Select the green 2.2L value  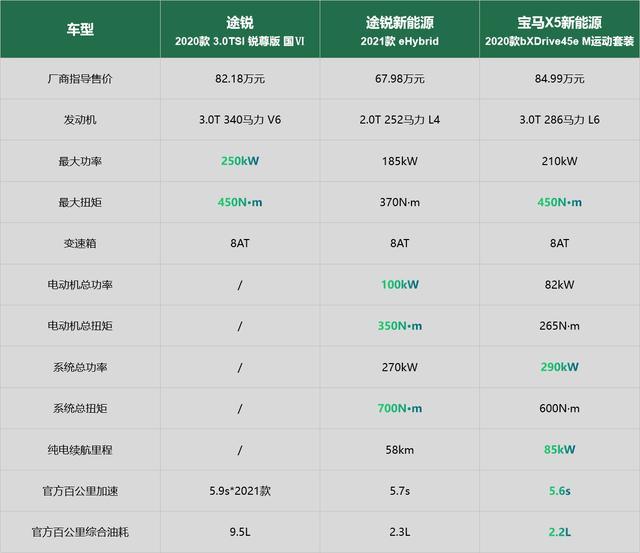[x=560, y=532]
